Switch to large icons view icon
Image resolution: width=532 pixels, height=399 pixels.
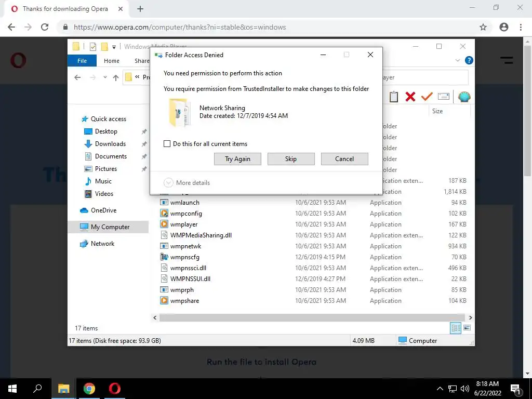(467, 328)
